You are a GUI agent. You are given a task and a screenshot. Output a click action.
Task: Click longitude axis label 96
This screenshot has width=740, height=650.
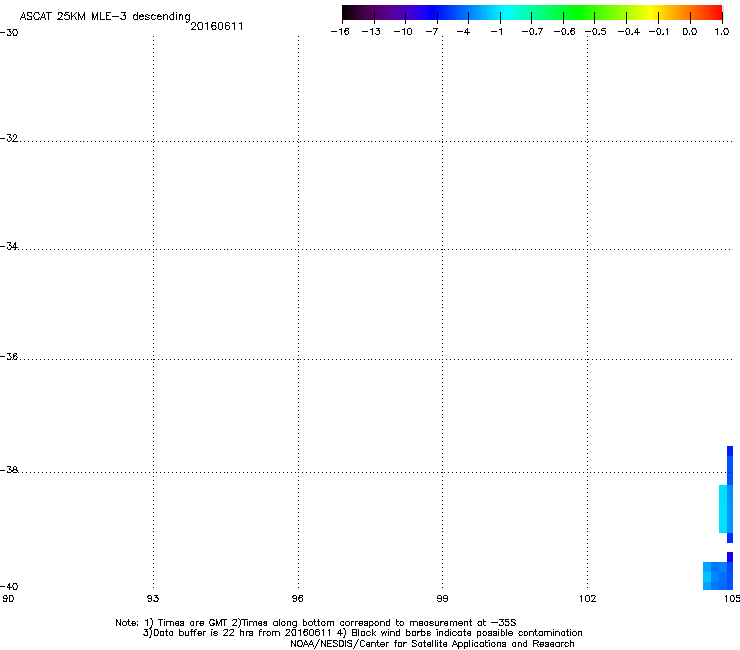click(x=297, y=599)
